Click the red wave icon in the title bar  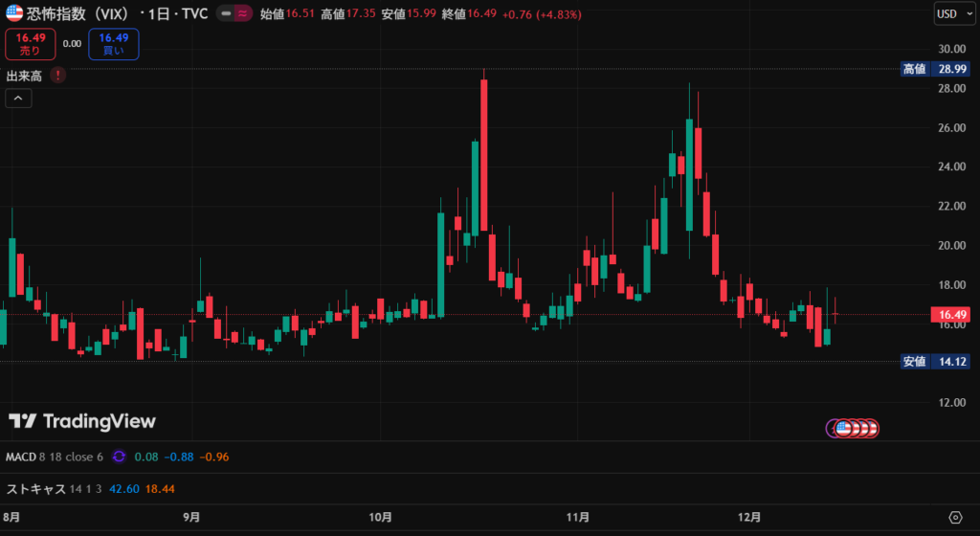[243, 14]
